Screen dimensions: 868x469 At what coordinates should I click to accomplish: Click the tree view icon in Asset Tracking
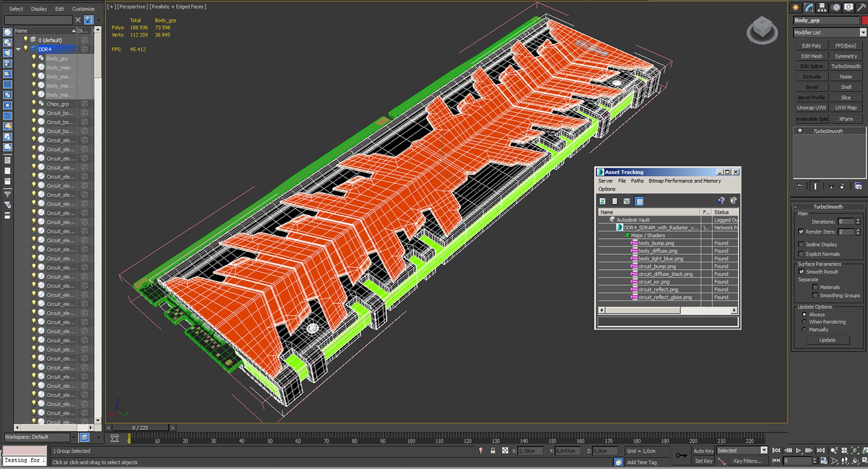[627, 201]
